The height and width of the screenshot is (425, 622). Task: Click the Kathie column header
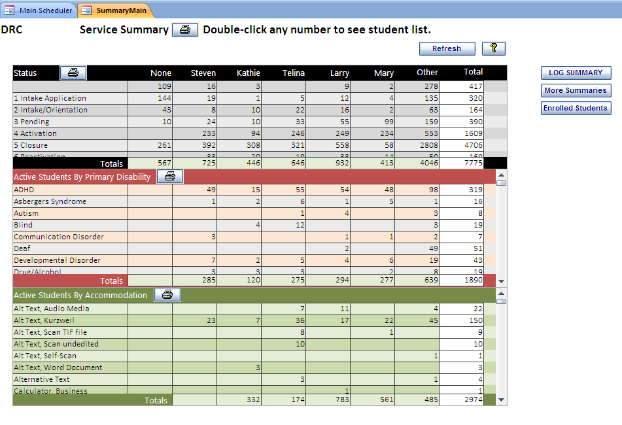[x=249, y=72]
